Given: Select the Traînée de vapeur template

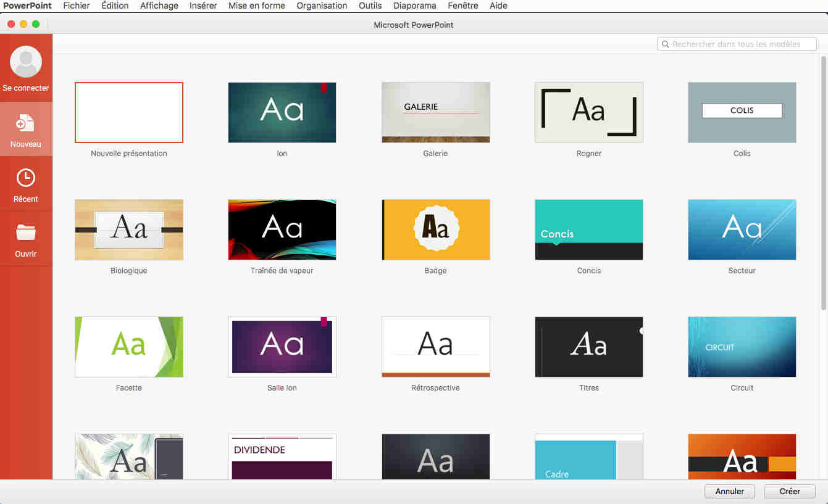Looking at the screenshot, I should coord(282,229).
